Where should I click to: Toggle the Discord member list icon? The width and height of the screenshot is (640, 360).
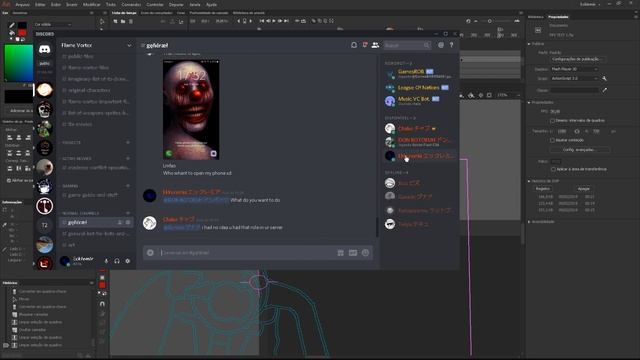coord(375,45)
